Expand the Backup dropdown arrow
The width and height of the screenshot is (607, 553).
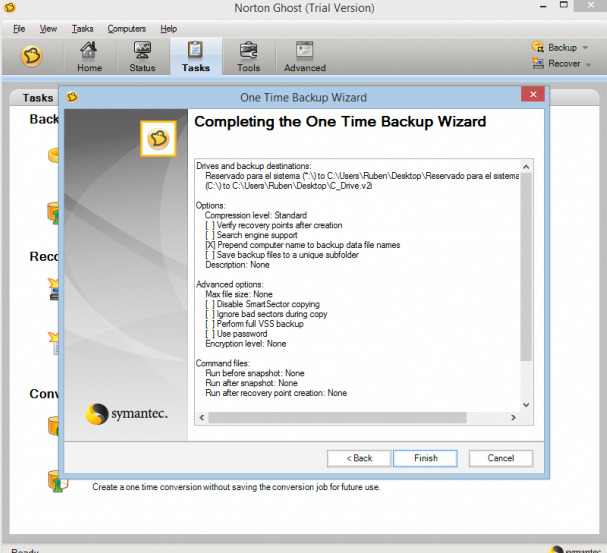point(585,48)
